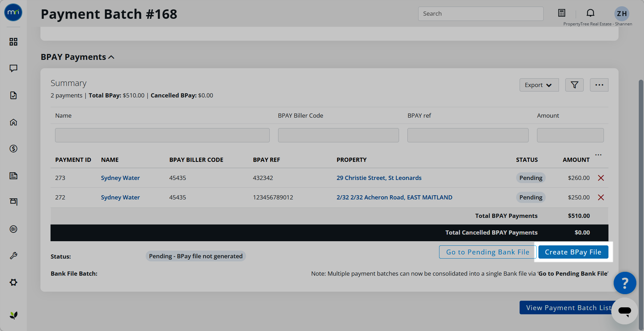The image size is (644, 331).
Task: Open 29 Christie Street, St Leonards property
Action: click(x=379, y=178)
